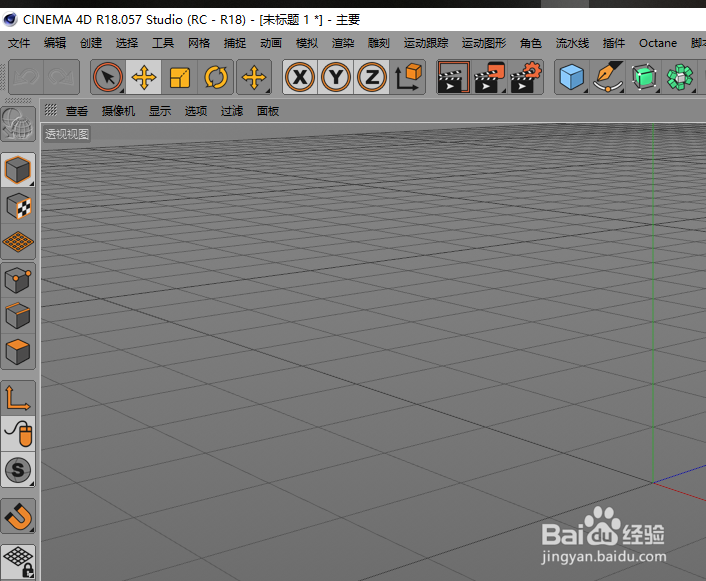Open Render Settings gear clapperboard
Screen dimensions: 706x581
[x=525, y=77]
